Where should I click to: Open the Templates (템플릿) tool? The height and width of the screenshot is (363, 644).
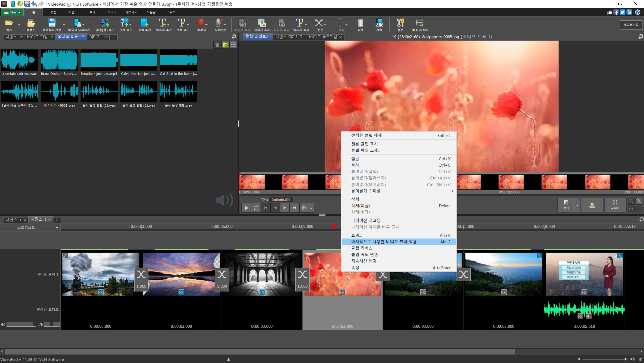pos(31,25)
